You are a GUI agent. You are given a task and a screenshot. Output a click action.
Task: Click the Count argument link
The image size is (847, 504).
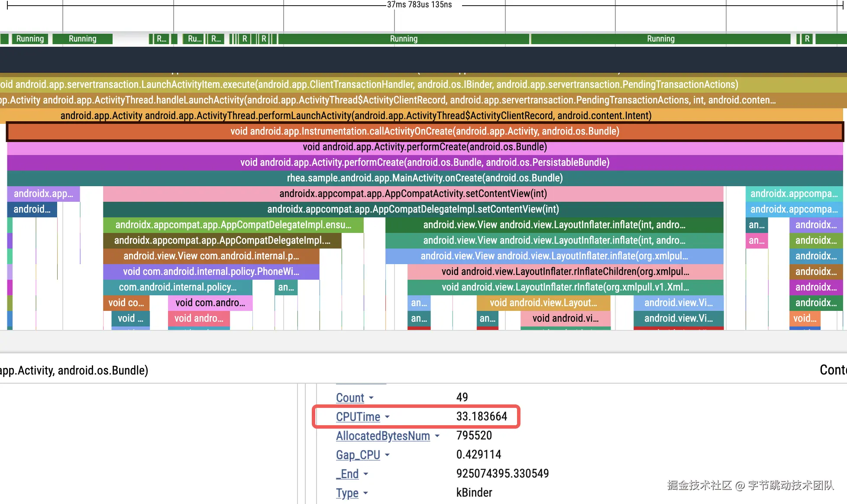tap(350, 398)
